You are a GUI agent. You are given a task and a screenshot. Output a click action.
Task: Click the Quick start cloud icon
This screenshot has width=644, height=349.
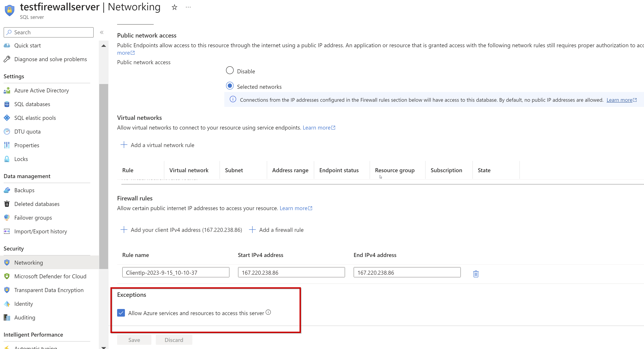click(7, 45)
